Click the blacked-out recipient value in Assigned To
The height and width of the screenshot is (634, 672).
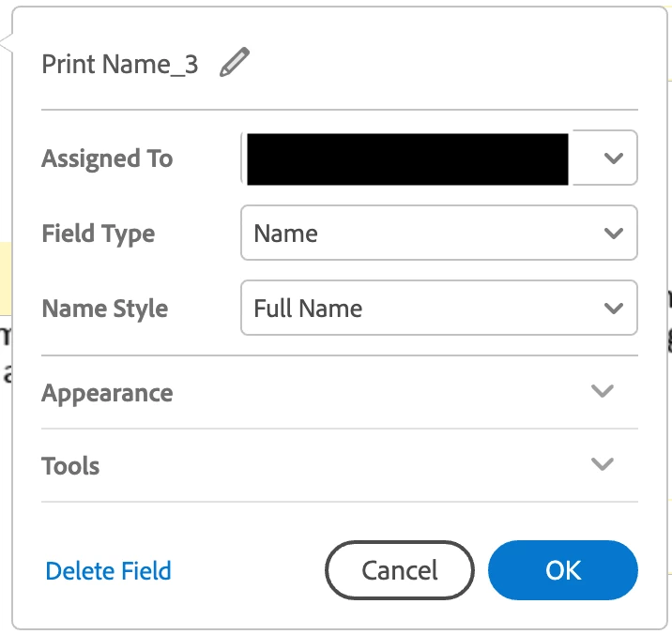(x=406, y=158)
